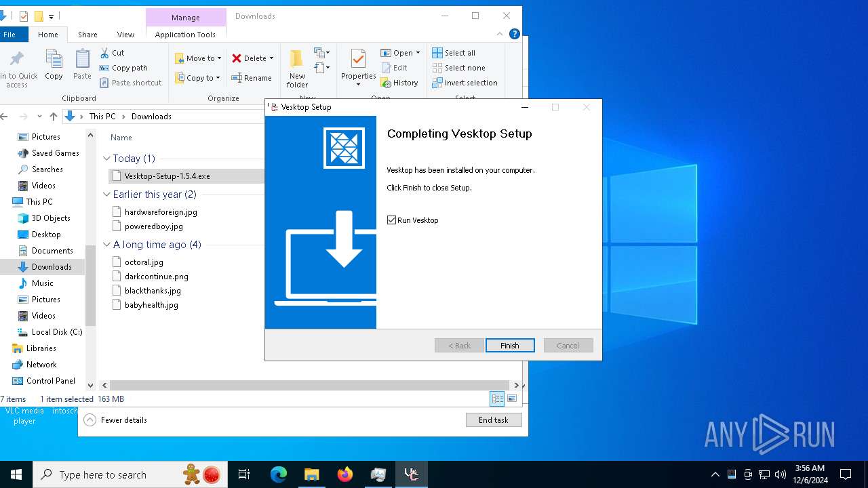868x488 pixels.
Task: Click the Properties icon in ribbon
Action: 358,60
